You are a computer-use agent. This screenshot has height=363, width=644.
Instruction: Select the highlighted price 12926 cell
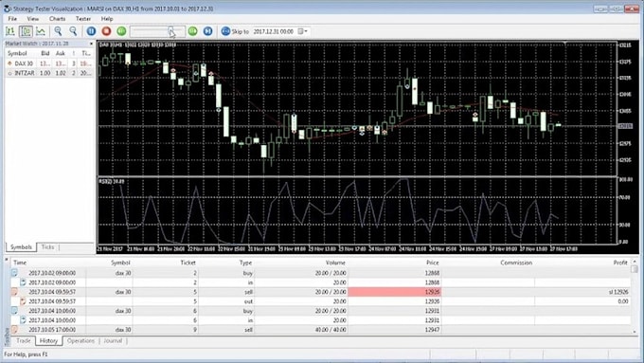pos(395,292)
